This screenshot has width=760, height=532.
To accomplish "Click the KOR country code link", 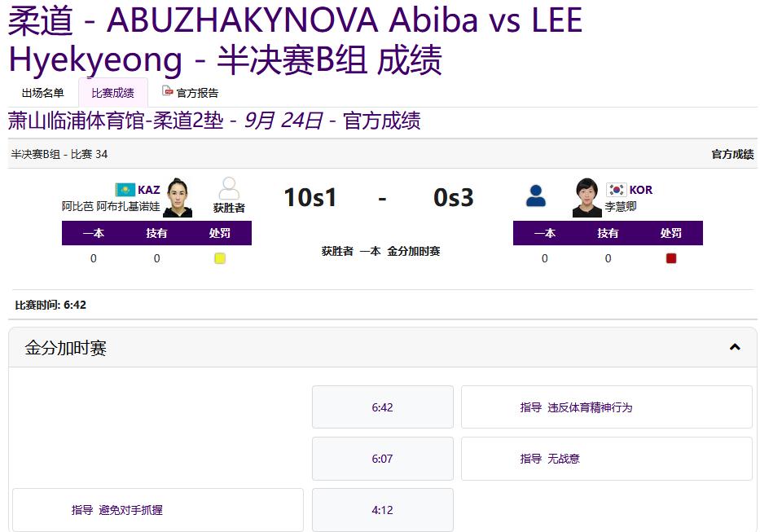I will (641, 190).
